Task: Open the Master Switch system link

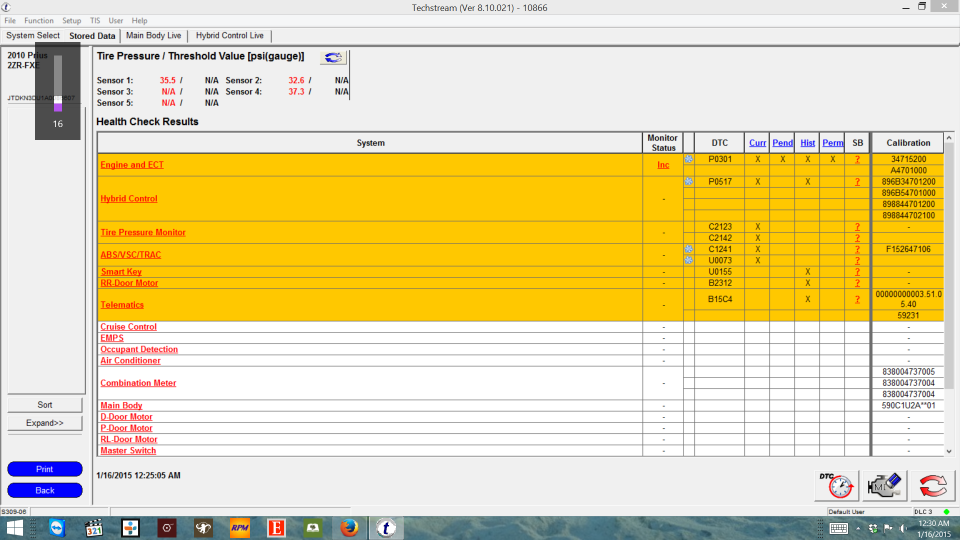Action: (128, 451)
